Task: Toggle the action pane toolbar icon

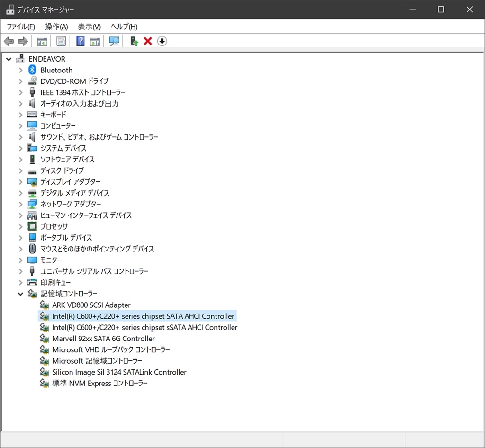Action: [x=95, y=41]
